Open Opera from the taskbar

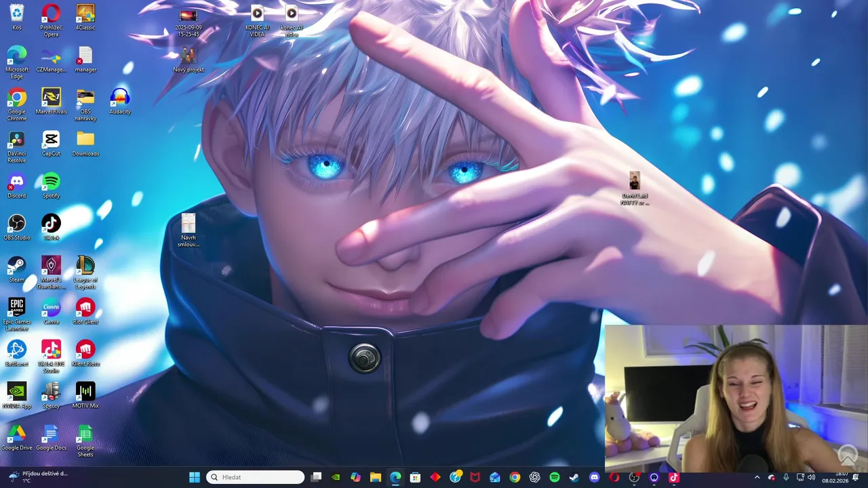614,477
